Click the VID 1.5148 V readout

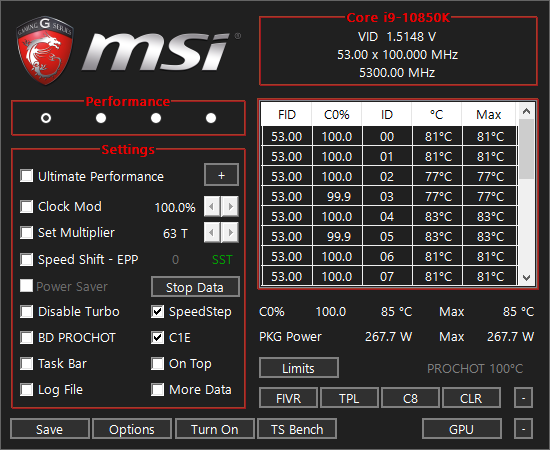pyautogui.click(x=397, y=36)
